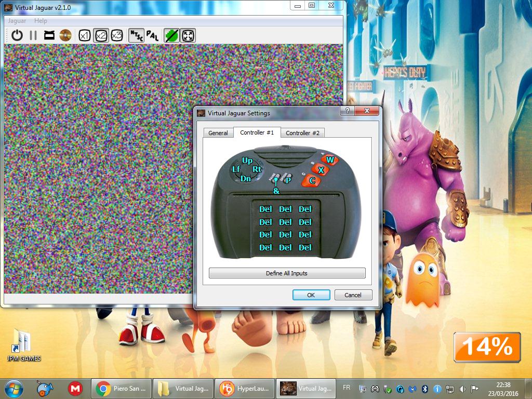
Task: Click the power icon in Virtual Jaguar toolbar
Action: (x=17, y=35)
